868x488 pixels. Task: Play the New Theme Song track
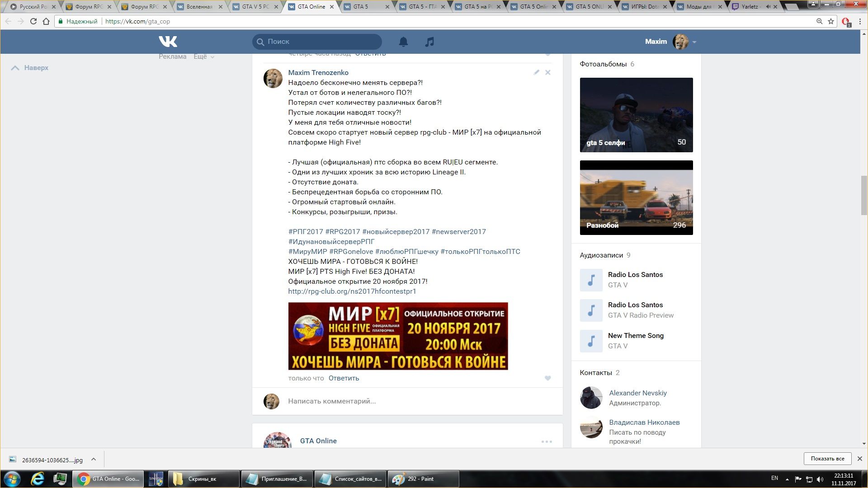click(591, 341)
